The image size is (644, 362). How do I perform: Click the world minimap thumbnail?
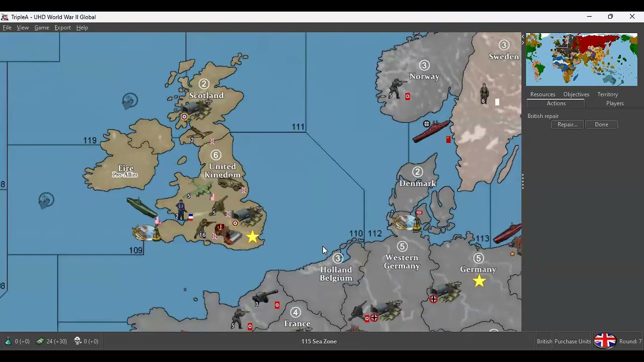582,59
